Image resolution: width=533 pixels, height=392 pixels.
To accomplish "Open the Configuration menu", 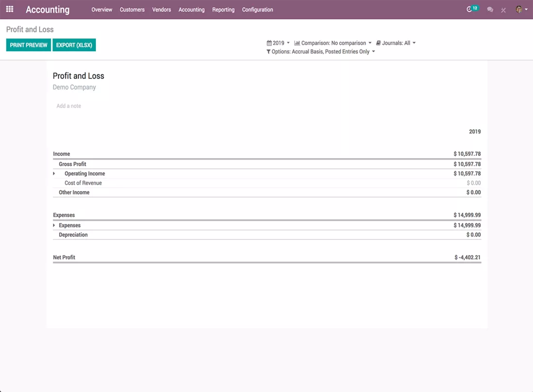I will tap(257, 10).
